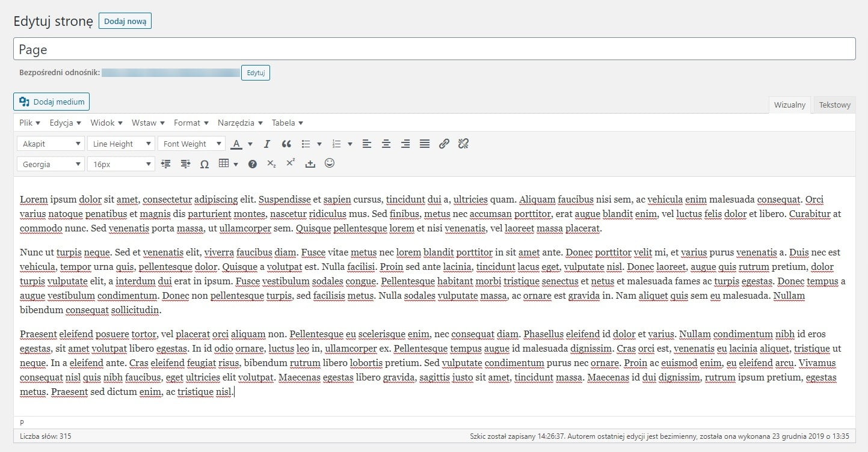Toggle justify text alignment
The height and width of the screenshot is (452, 868).
[x=425, y=144]
